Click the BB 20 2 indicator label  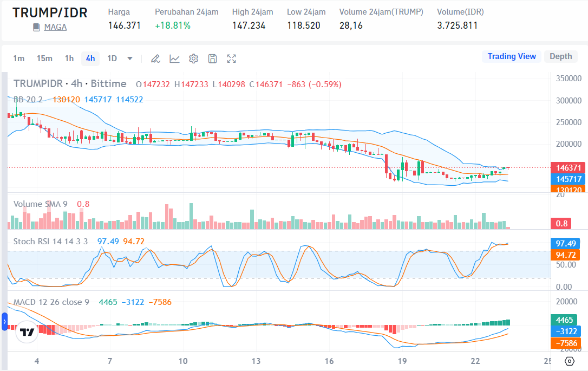pos(28,100)
